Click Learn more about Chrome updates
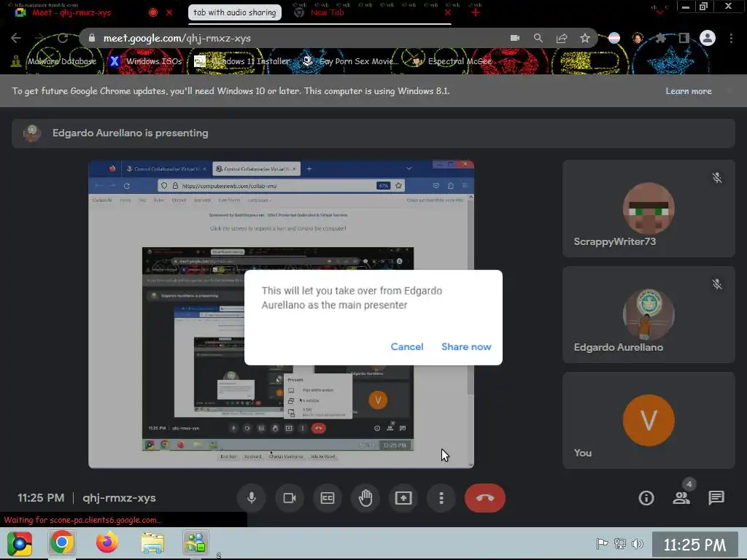 pos(689,91)
